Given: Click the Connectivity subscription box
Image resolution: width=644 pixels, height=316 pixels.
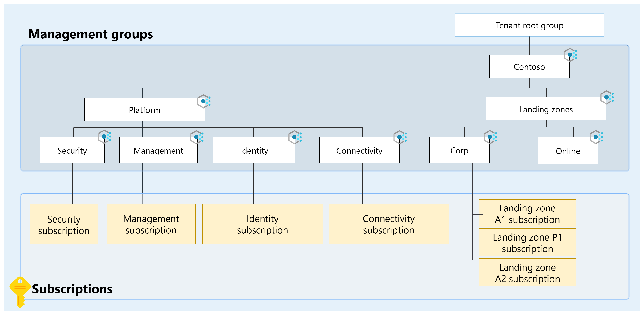Looking at the screenshot, I should pyautogui.click(x=388, y=224).
